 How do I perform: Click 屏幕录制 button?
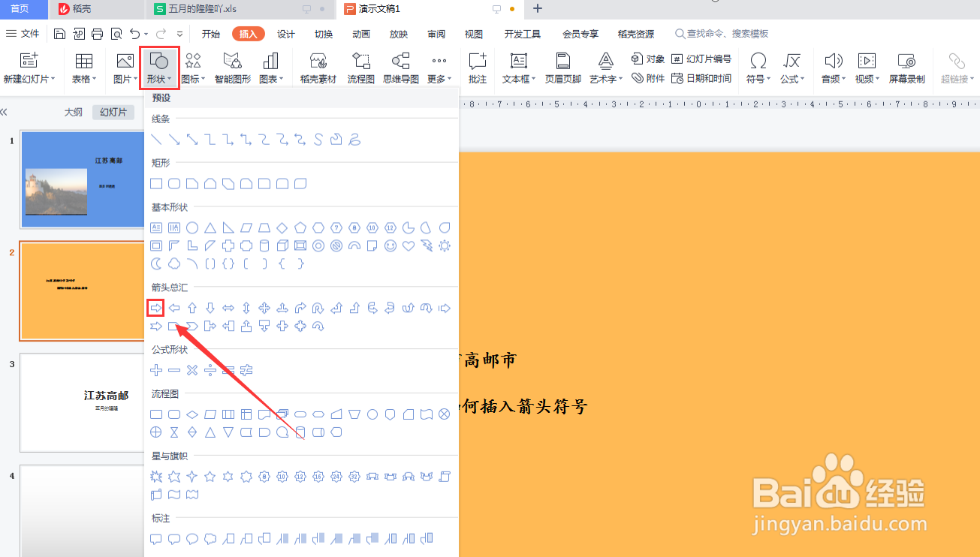pos(907,68)
